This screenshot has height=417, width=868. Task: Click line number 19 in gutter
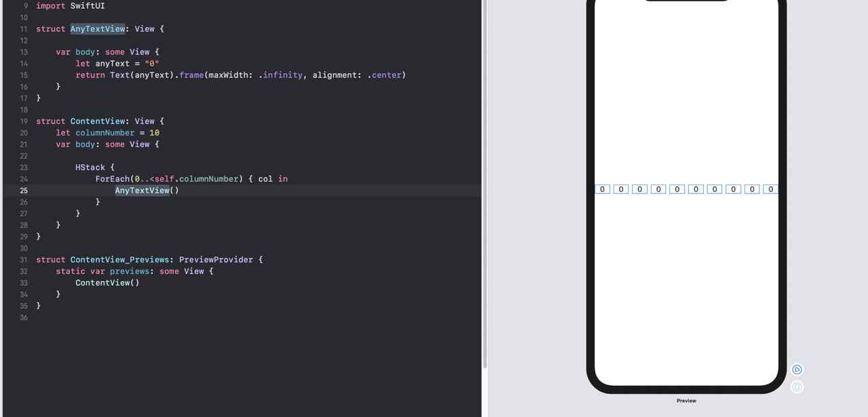[24, 121]
